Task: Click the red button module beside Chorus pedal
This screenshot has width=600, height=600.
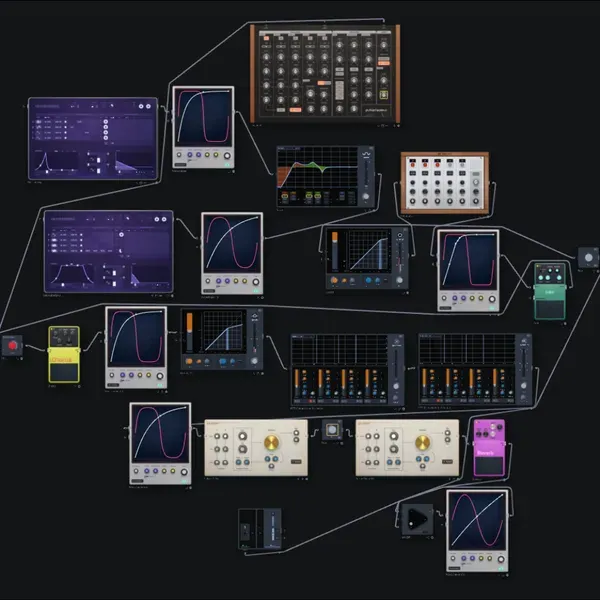Action: point(12,346)
